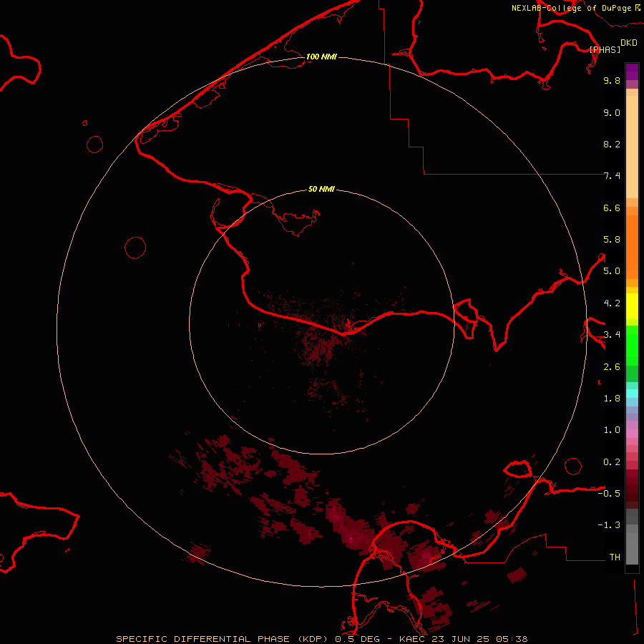Viewport: 644px width, 644px height.
Task: Click the 0.5 DEG elevation text
Action: point(357,639)
